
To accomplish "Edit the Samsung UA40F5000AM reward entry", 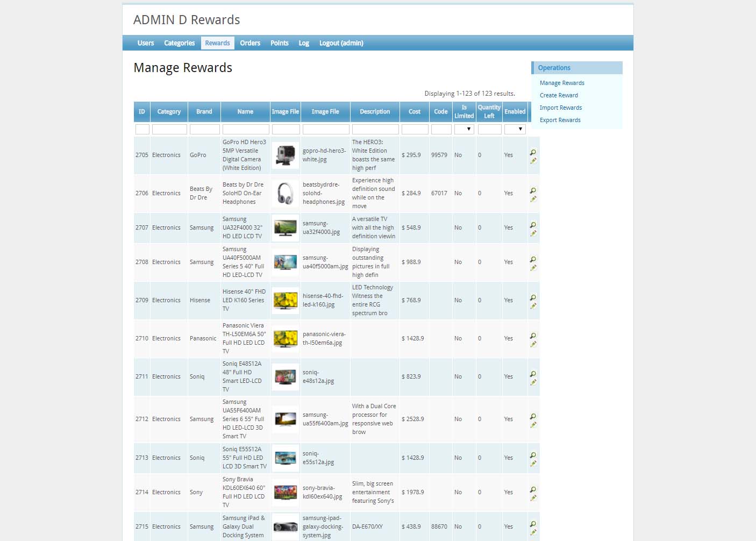I will tap(533, 268).
